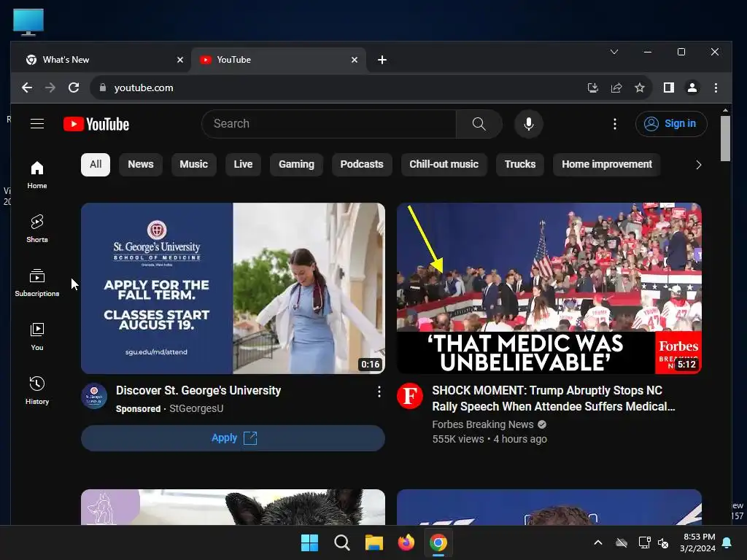Select the Home improvement chip

point(606,164)
